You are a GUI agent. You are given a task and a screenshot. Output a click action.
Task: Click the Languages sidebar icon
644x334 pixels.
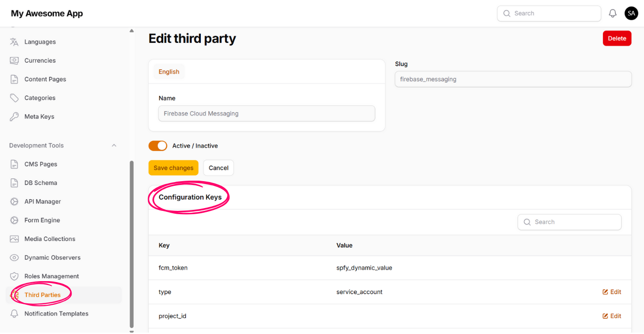14,42
